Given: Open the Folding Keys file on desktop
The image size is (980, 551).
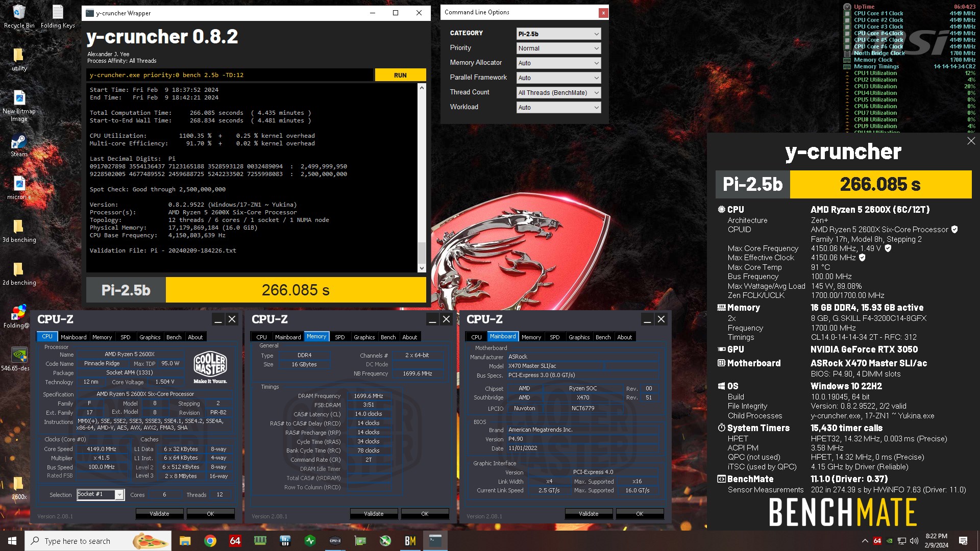Looking at the screenshot, I should (x=58, y=16).
